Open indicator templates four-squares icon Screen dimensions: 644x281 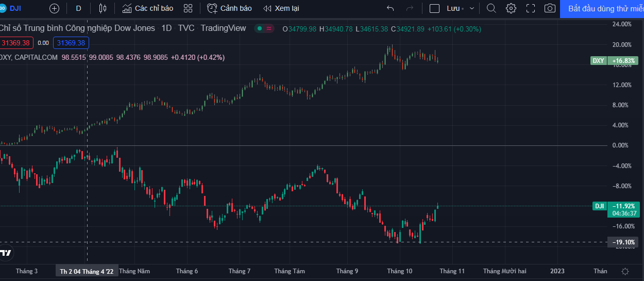pos(188,8)
